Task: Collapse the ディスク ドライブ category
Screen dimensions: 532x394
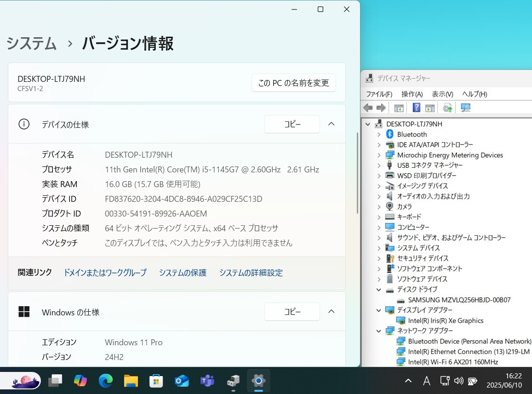Action: pyautogui.click(x=378, y=289)
